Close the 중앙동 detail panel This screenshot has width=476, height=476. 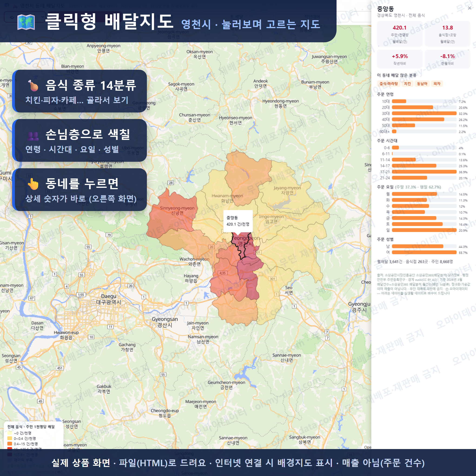pos(469,8)
